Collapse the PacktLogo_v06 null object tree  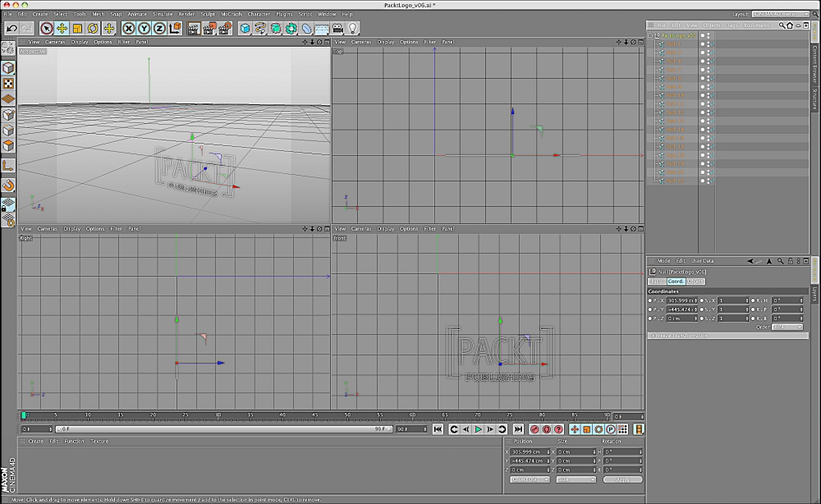[x=651, y=35]
